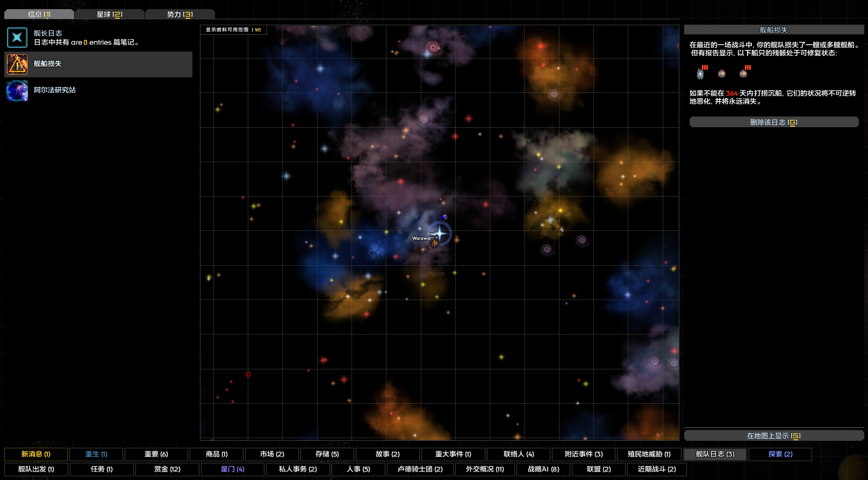Enable the 探索 (2) filter tag
868x480 pixels.
(x=780, y=454)
